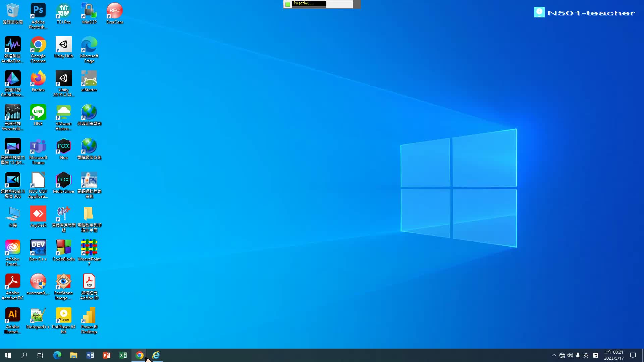644x362 pixels.
Task: Select NDC ODF Application icon
Action: coord(38,185)
